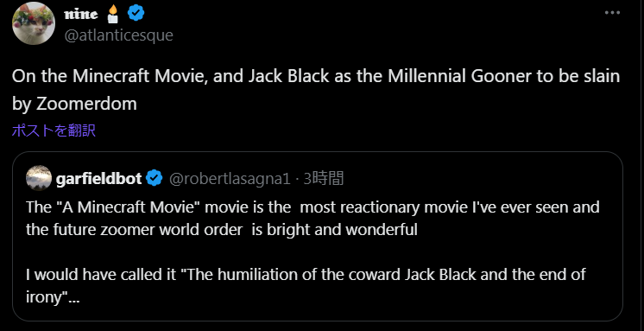
Task: Click the main tweet text about Jack Black
Action: pos(315,90)
